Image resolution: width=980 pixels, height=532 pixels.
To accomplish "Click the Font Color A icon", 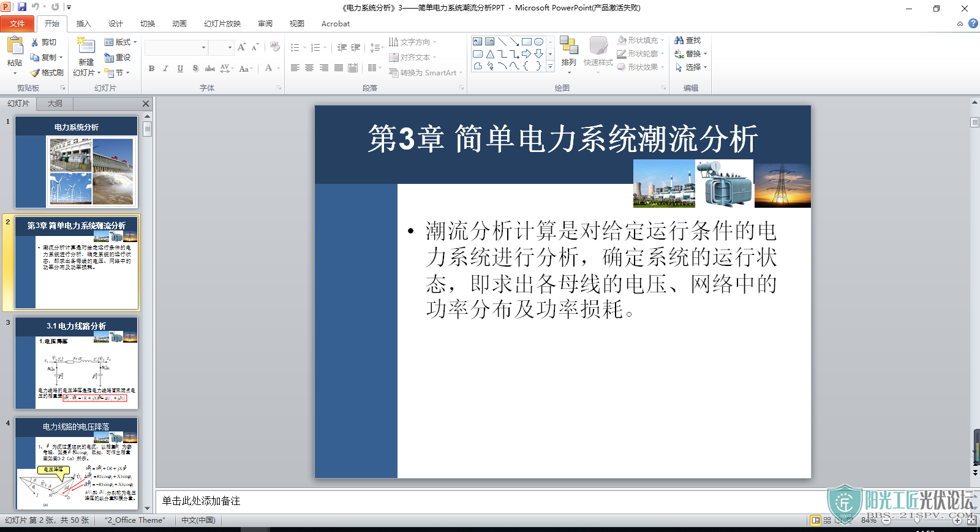I will click(x=269, y=68).
